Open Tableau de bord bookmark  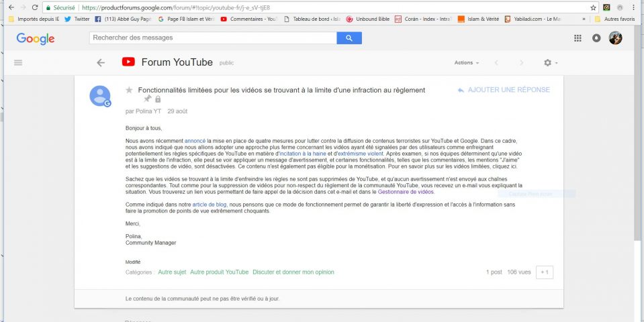tap(312, 19)
